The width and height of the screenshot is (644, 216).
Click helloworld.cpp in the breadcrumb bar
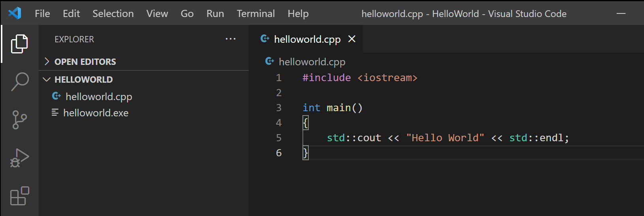(312, 62)
